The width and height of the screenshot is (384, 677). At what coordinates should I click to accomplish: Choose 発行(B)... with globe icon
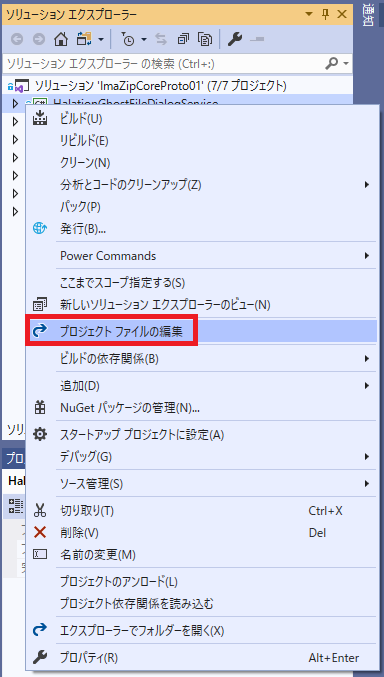coord(201,229)
